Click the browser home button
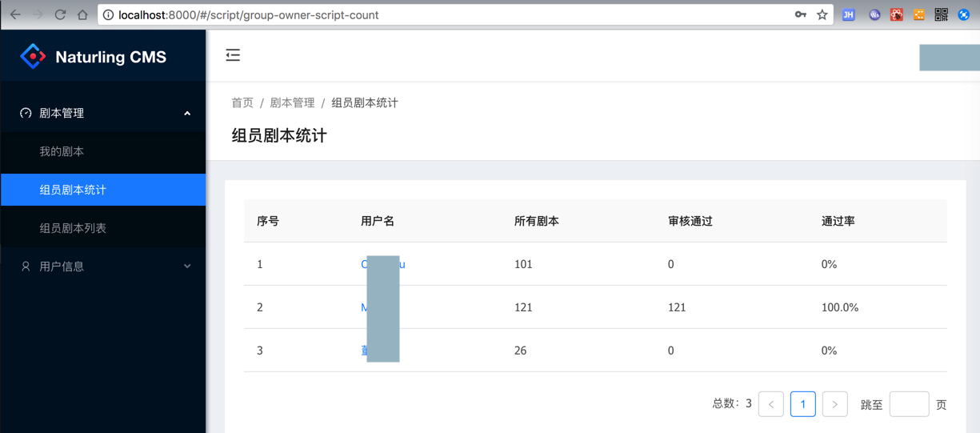 [82, 14]
